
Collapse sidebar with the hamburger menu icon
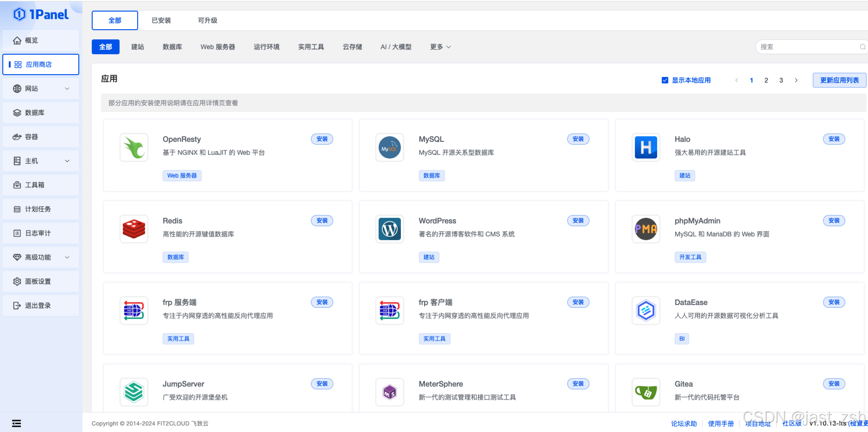coord(16,423)
